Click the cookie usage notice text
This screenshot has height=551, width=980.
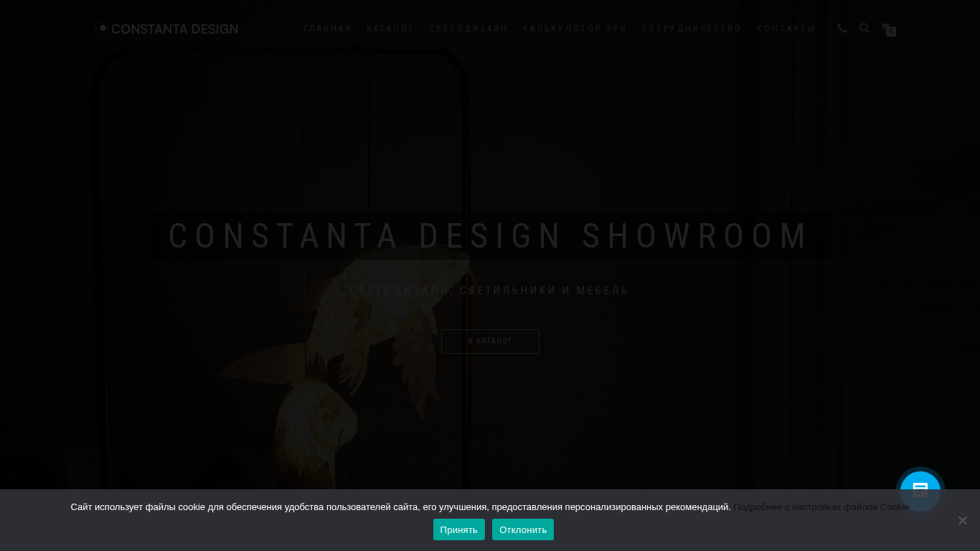click(x=400, y=507)
